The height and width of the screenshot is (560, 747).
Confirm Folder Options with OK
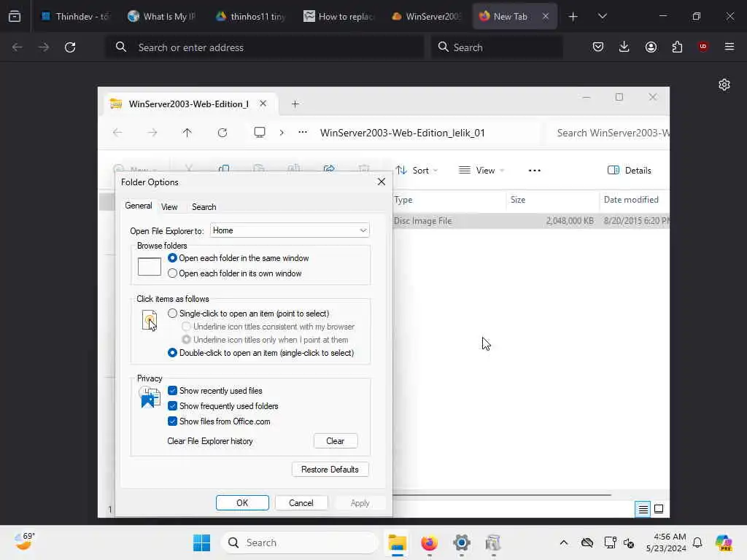click(242, 503)
